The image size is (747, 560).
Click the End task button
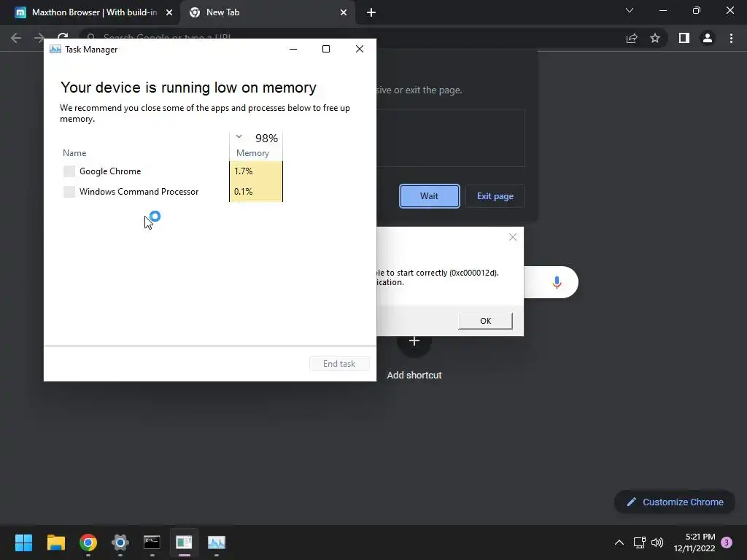click(x=339, y=364)
